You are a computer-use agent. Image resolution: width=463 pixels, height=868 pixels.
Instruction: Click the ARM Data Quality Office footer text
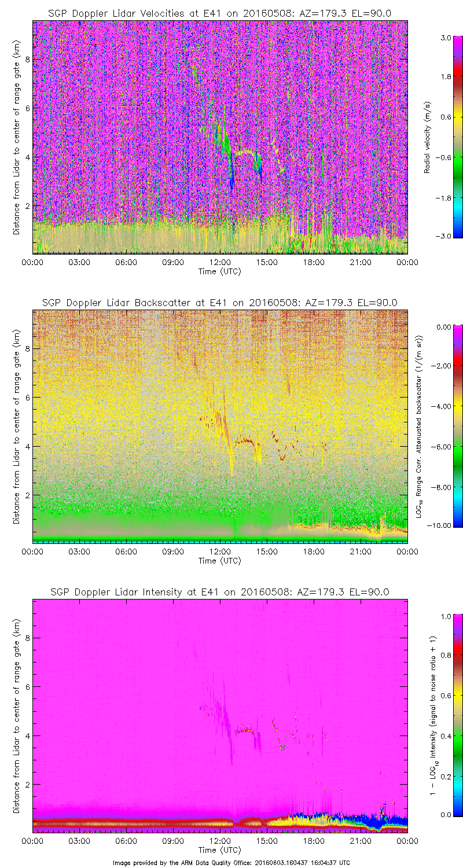click(x=231, y=863)
